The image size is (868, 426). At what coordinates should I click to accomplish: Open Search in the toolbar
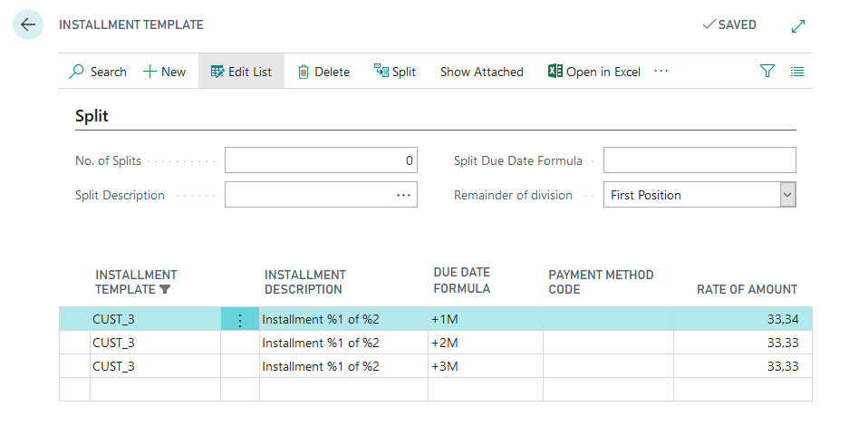click(x=98, y=72)
